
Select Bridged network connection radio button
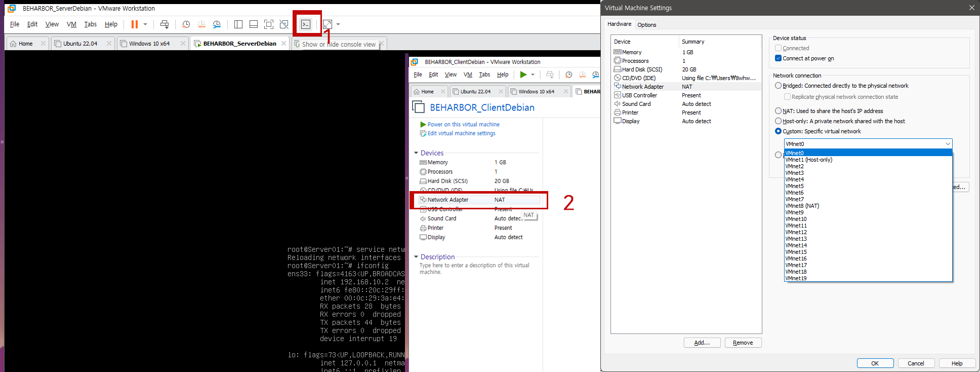(779, 86)
